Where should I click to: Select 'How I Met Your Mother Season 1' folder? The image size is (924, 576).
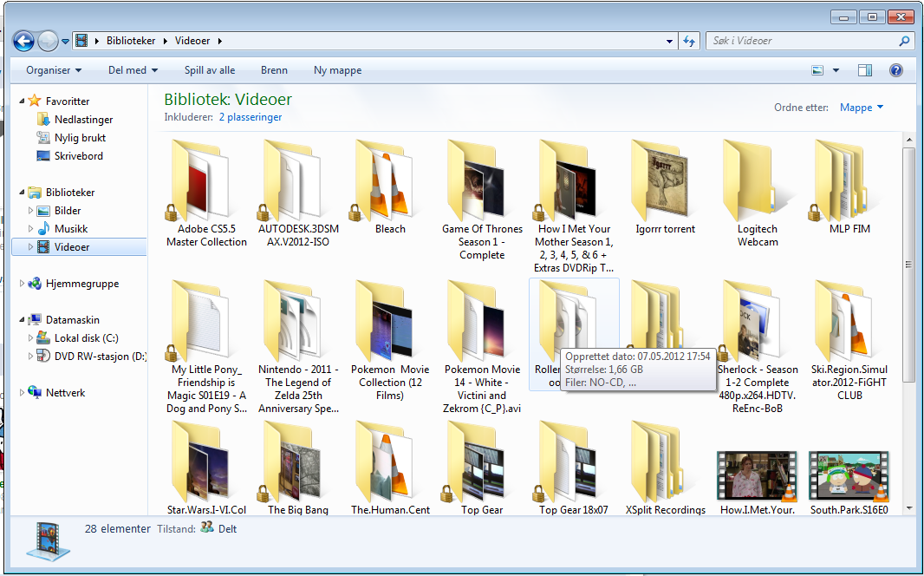[x=574, y=206]
